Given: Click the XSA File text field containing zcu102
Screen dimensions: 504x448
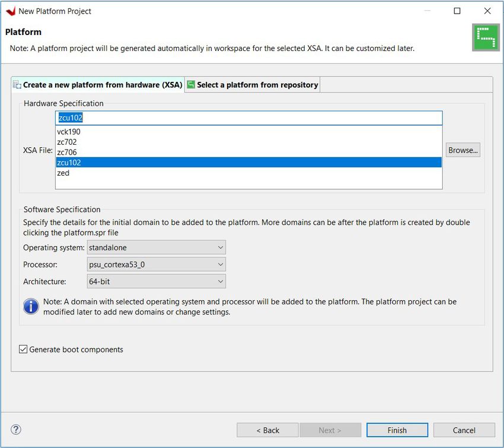Looking at the screenshot, I should (x=249, y=118).
